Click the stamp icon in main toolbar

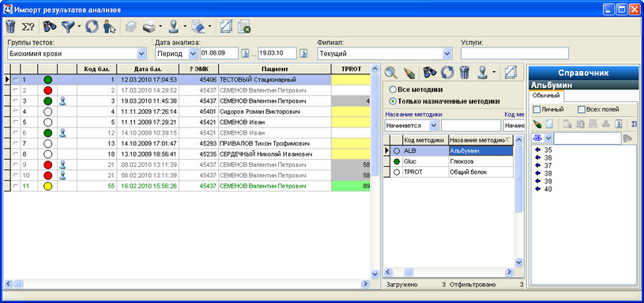(174, 27)
